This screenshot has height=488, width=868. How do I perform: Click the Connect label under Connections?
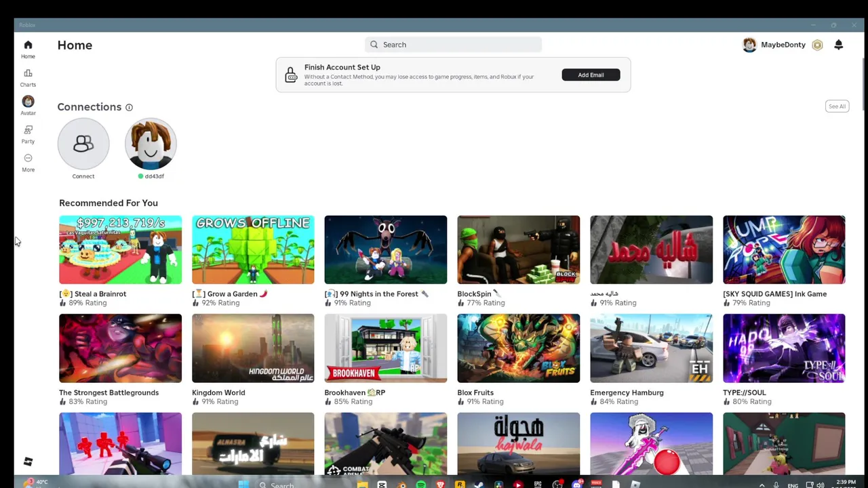pyautogui.click(x=83, y=176)
